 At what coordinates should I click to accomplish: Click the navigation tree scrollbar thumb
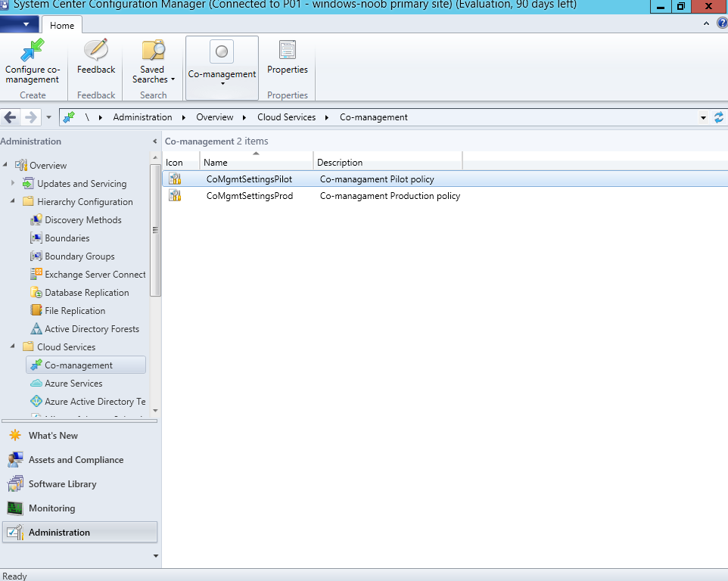click(155, 230)
